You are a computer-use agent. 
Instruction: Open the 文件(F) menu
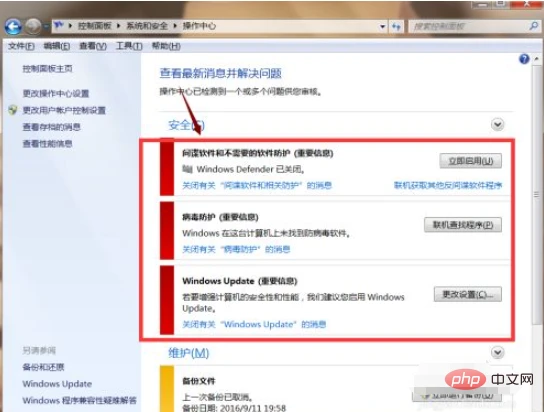21,46
